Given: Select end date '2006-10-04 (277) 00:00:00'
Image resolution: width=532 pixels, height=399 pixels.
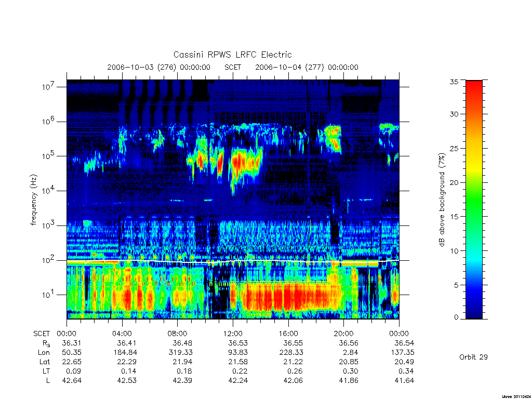Looking at the screenshot, I should pos(307,67).
